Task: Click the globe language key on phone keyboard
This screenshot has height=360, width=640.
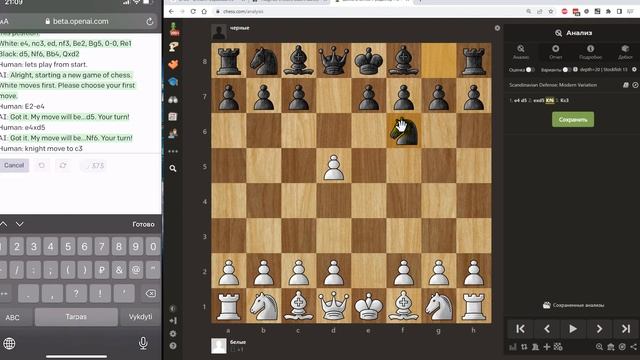Action: click(9, 343)
